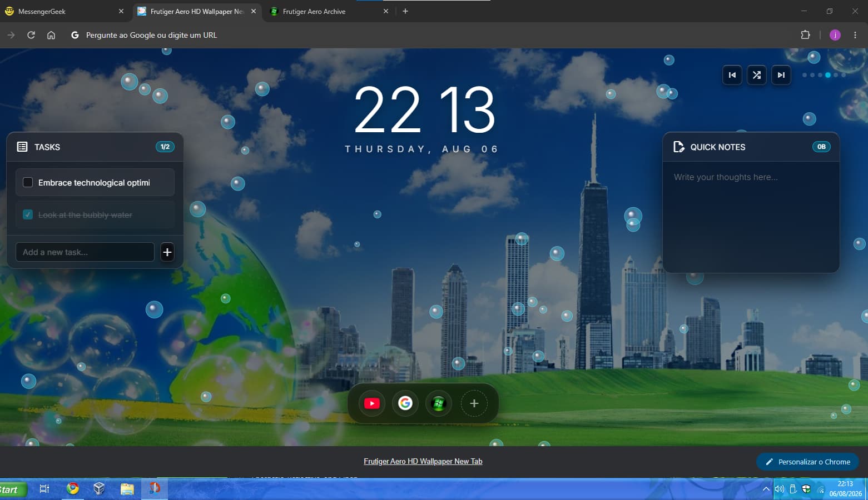Open the Wi-Fi network tray icon
868x500 pixels.
820,489
